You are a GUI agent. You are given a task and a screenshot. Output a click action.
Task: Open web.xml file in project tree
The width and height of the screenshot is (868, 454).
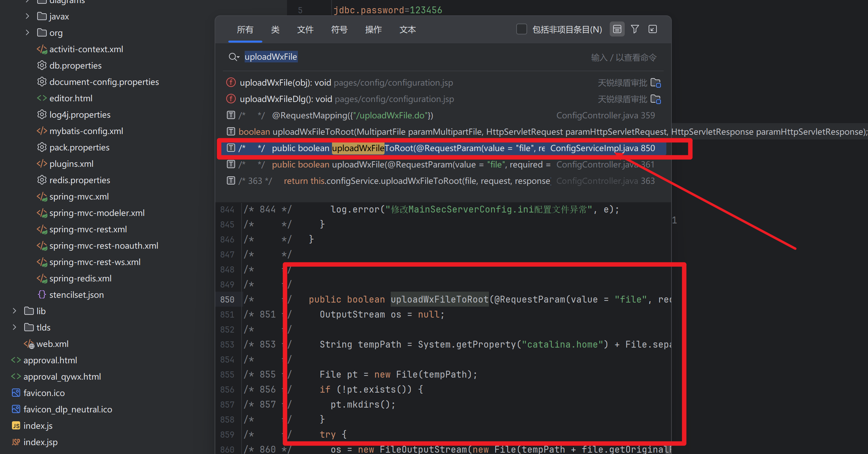click(x=52, y=344)
